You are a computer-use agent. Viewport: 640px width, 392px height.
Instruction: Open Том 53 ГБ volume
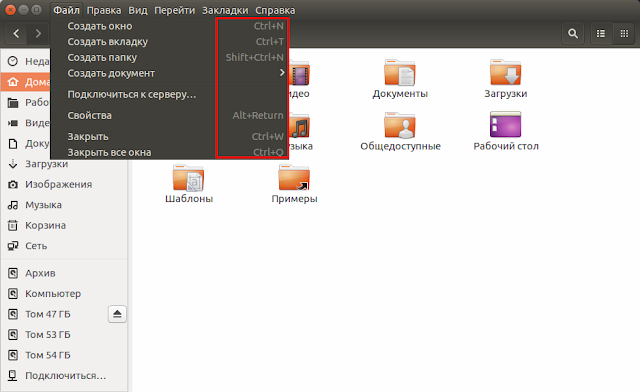coord(64,334)
